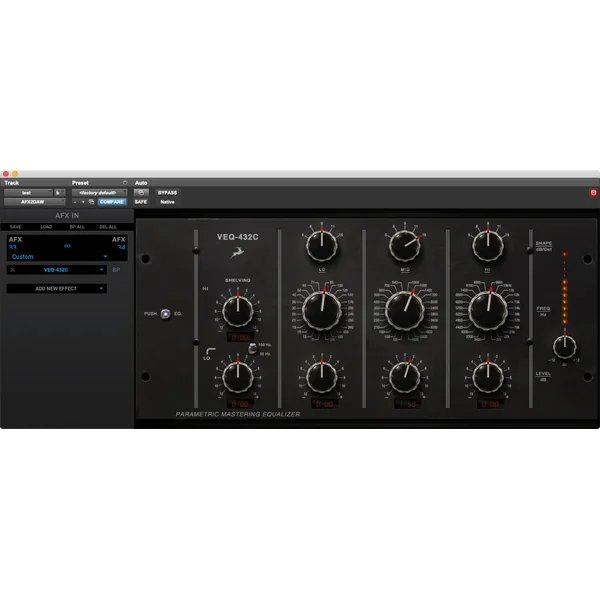The image size is (600, 600).
Task: Click the HI band frequency knob
Action: coord(488,310)
